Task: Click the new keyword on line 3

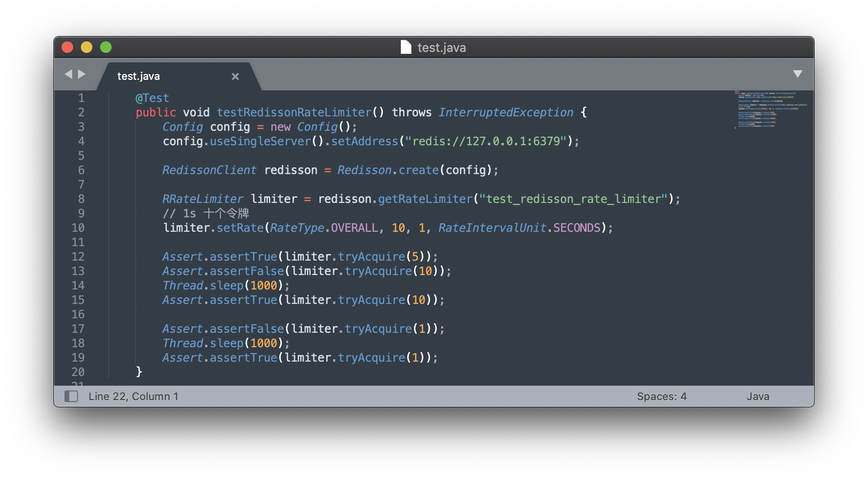Action: [x=281, y=127]
